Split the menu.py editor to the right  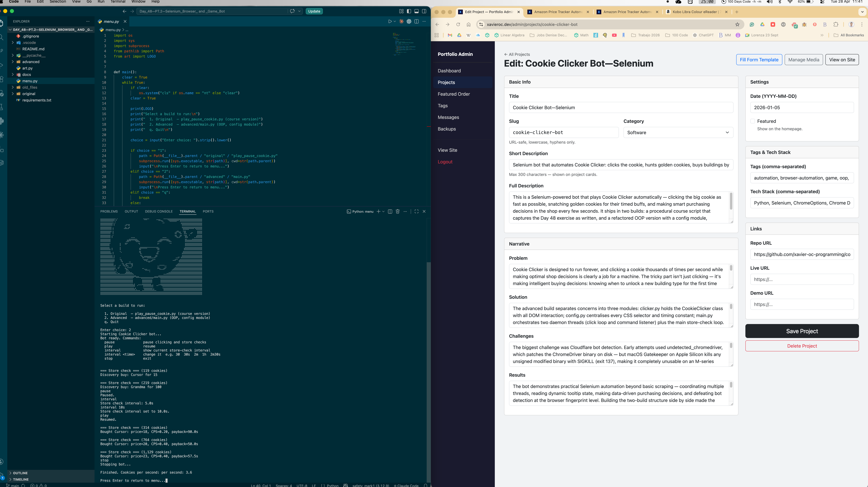[417, 22]
